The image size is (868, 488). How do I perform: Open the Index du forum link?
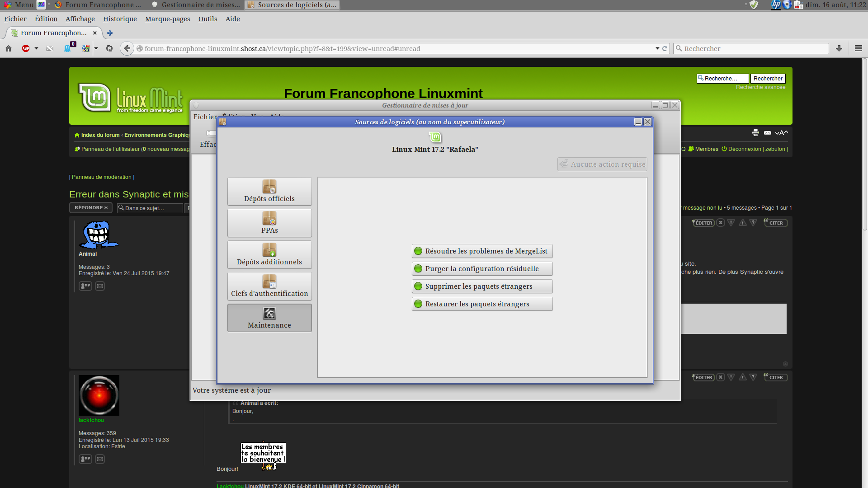(x=97, y=135)
